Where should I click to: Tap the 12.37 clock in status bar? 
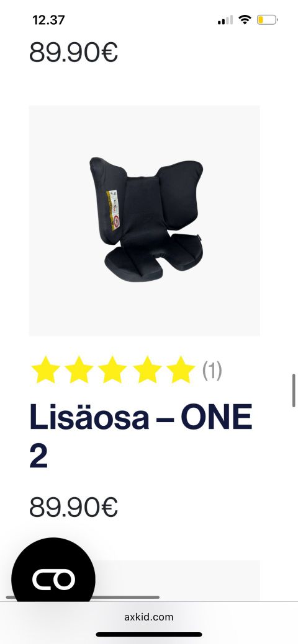pos(48,20)
